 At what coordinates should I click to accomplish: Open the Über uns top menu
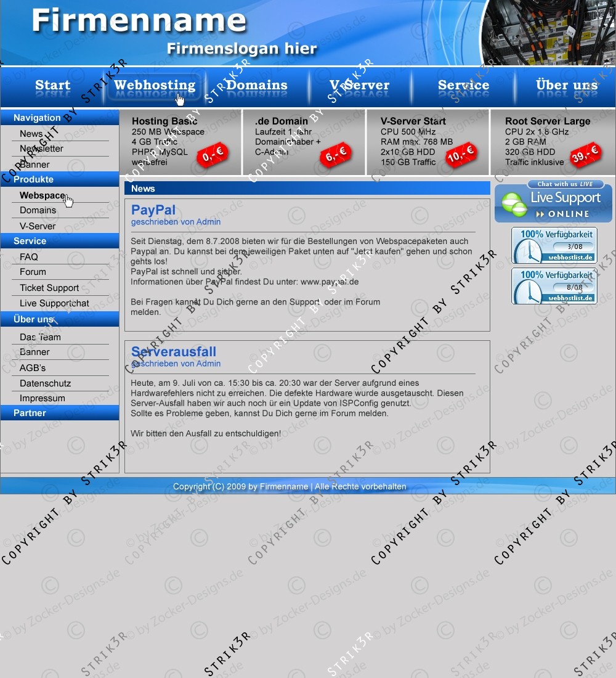point(567,85)
